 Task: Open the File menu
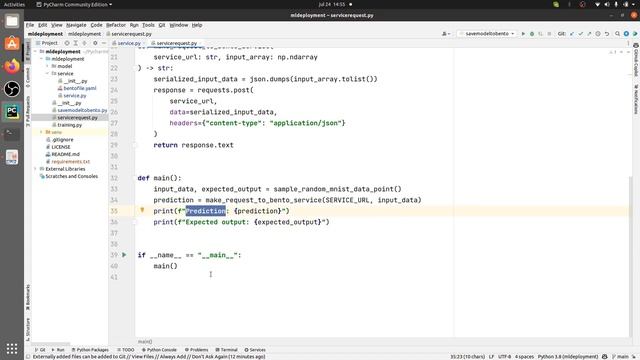coord(30,25)
